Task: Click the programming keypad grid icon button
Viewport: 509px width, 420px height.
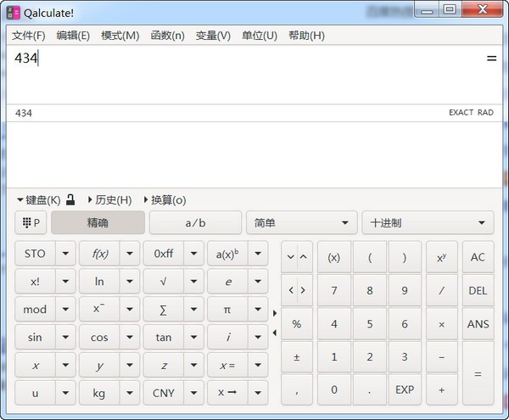Action: pos(31,223)
